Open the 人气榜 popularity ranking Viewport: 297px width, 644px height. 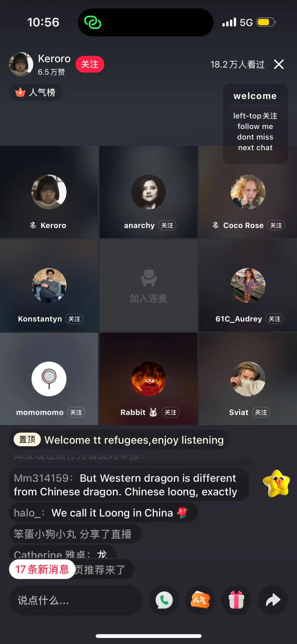[36, 92]
